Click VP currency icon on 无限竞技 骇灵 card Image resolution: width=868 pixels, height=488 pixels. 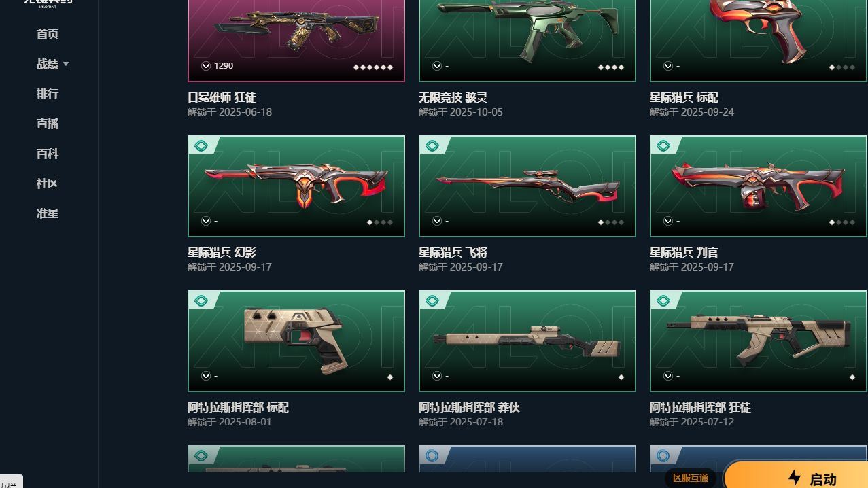pos(436,66)
